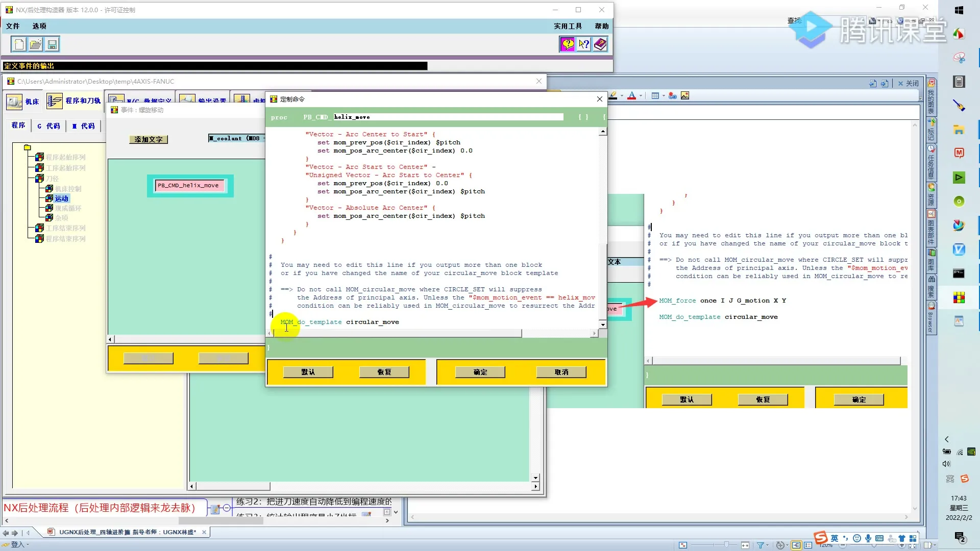Click in the proc name helix_move field
This screenshot has height=551, width=980.
point(448,117)
